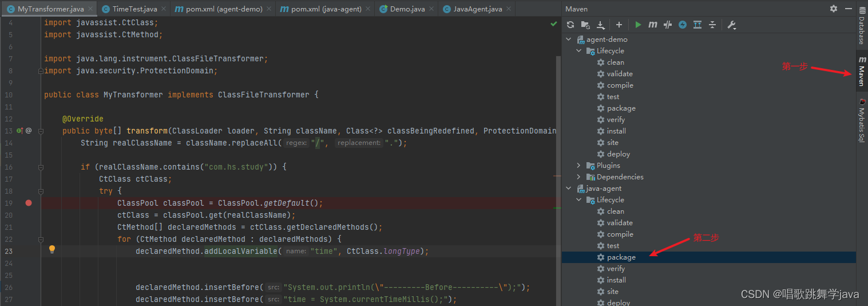Switch to MyTransformer.java tab

pos(50,9)
